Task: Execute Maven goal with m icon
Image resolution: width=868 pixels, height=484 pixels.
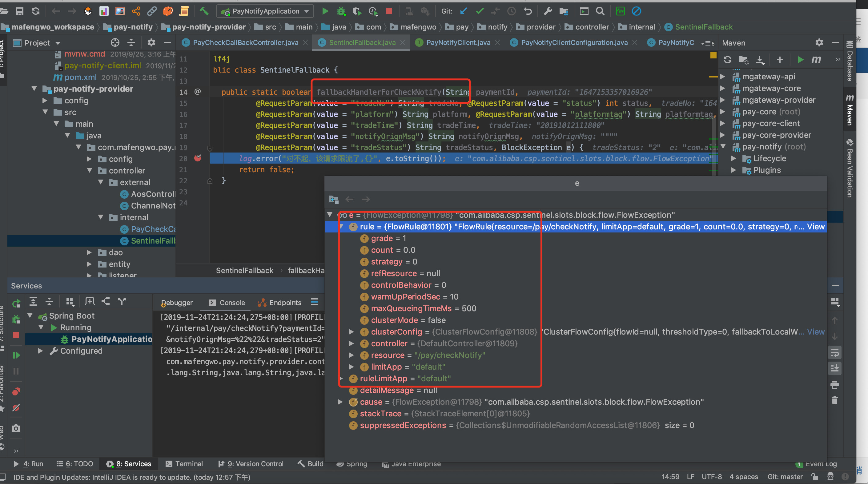Action: 816,60
